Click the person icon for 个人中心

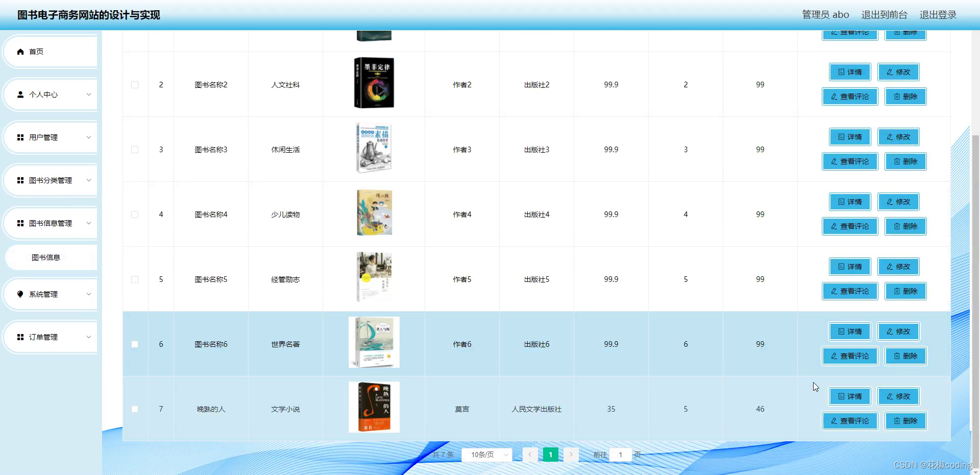20,94
